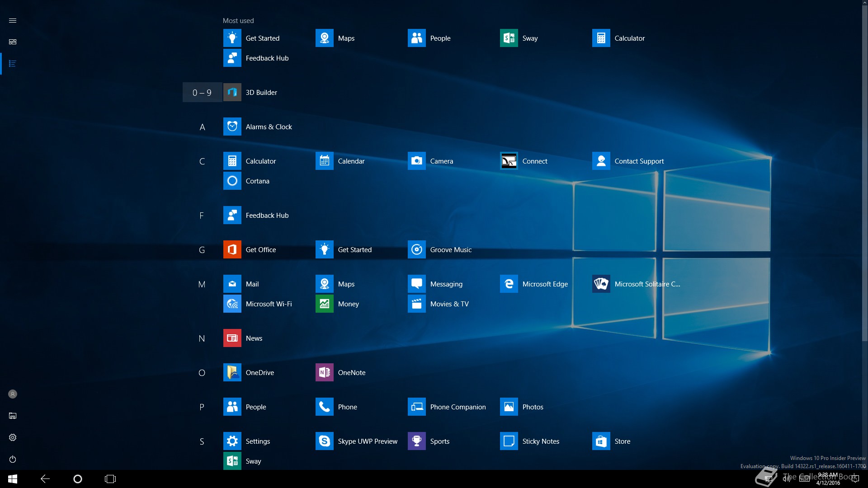Open Microsoft Solitaire Collection
Viewport: 868px width, 488px height.
pos(636,284)
